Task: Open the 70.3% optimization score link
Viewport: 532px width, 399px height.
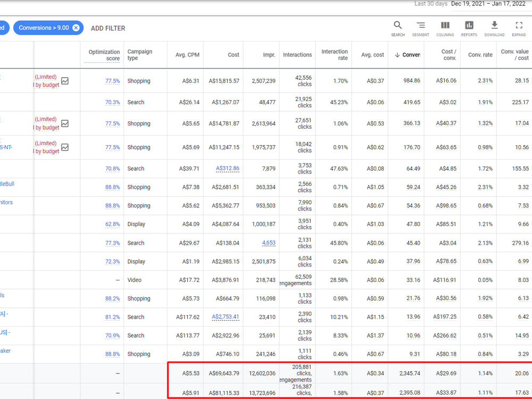Action: click(112, 102)
